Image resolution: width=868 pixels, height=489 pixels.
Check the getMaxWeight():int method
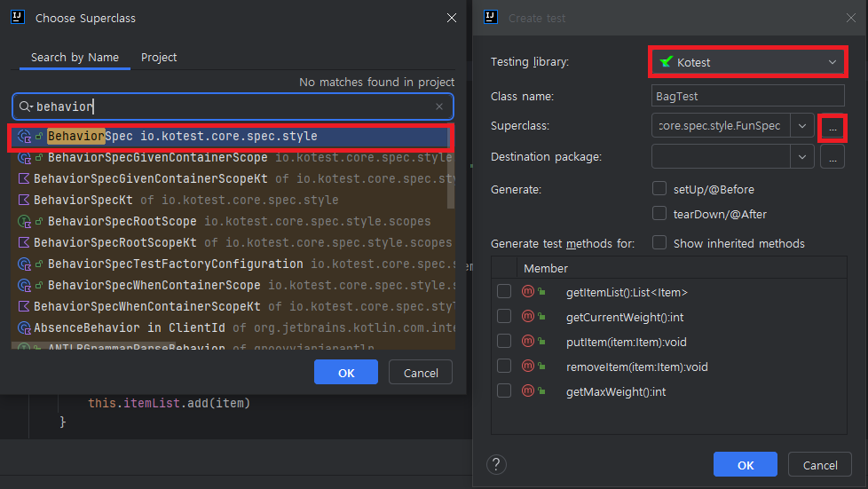pyautogui.click(x=504, y=391)
